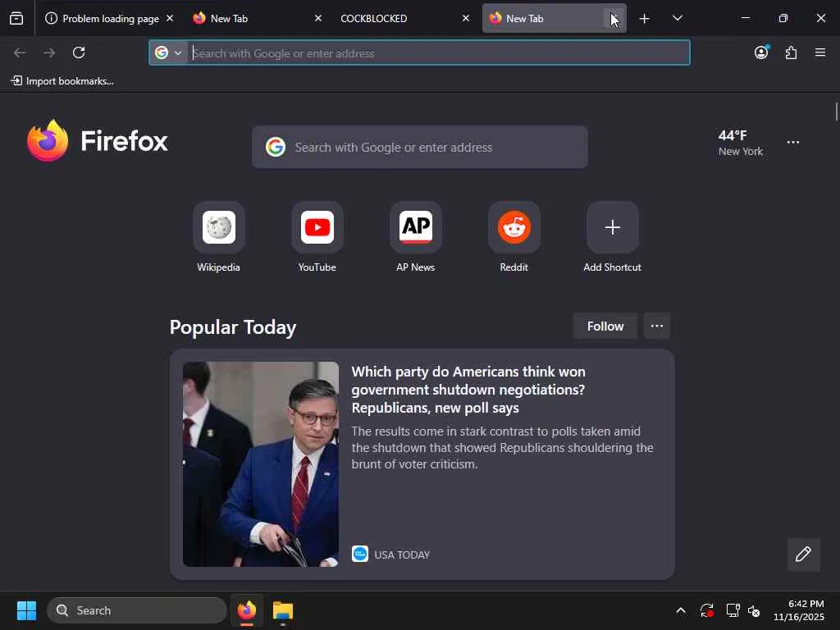Click the article excerpt about voter criticism

[503, 447]
